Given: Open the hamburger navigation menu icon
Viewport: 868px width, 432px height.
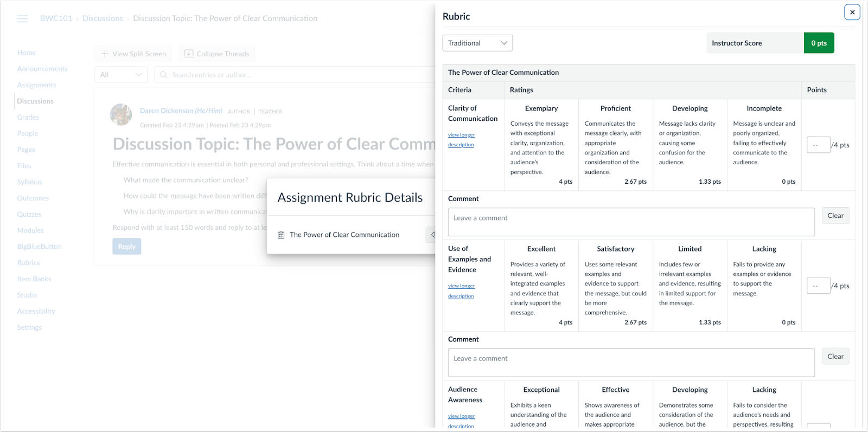Looking at the screenshot, I should click(22, 18).
